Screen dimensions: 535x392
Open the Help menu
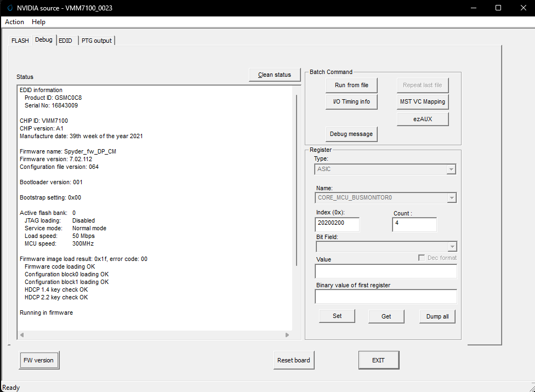point(38,22)
